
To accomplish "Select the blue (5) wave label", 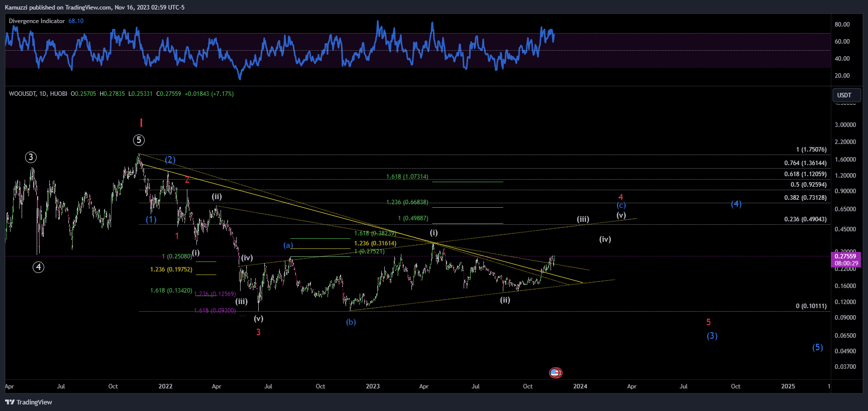I will coord(818,347).
